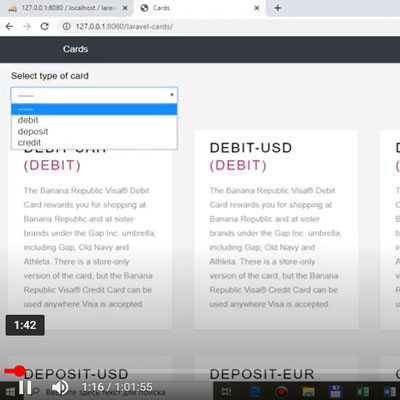Click the (DEBIT) subtitle on the DEBIT-USD card
Viewport: 400px width, 400px height.
coord(238,165)
